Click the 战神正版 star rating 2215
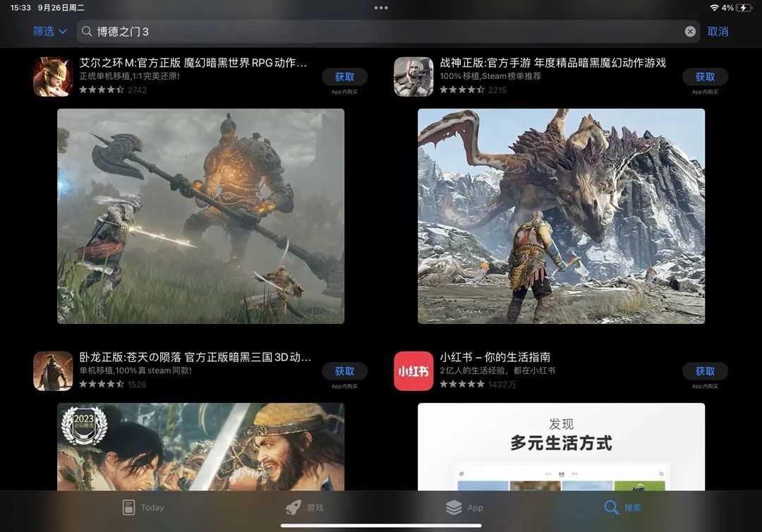This screenshot has width=762, height=532. (473, 90)
